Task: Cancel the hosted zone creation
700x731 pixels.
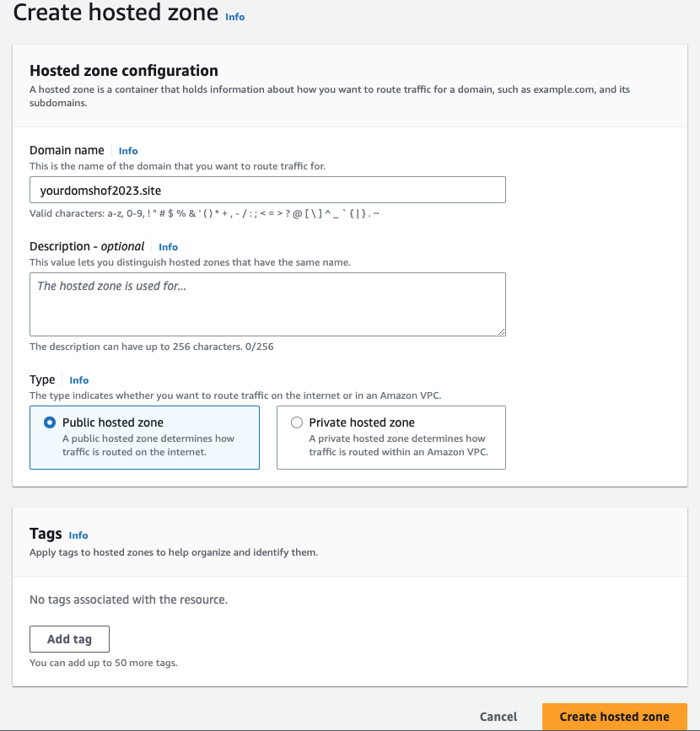Action: [498, 717]
